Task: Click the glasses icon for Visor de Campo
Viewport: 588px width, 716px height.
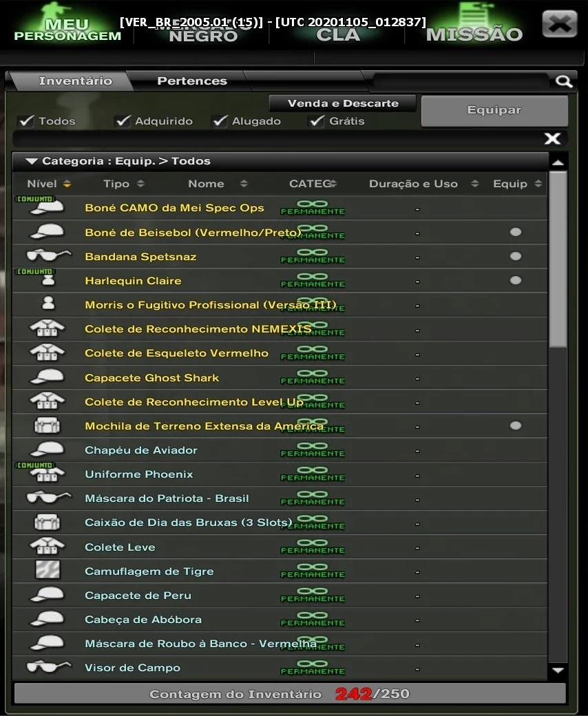Action: (x=48, y=666)
